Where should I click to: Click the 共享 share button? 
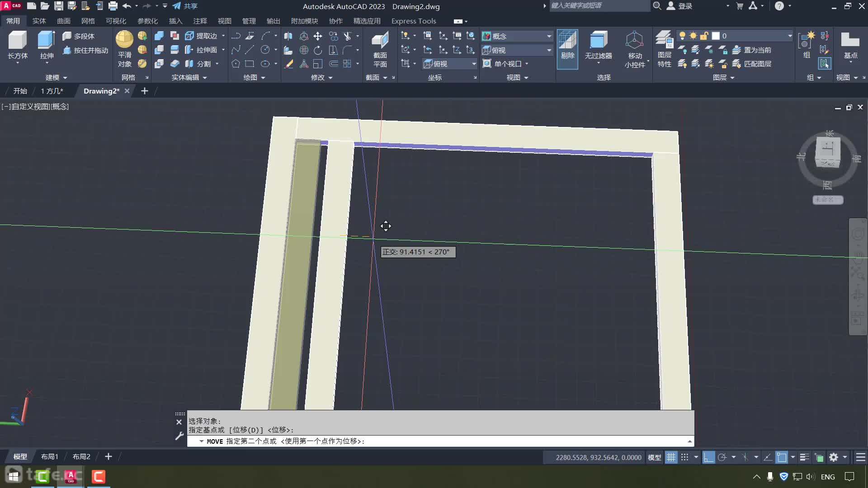click(x=185, y=6)
